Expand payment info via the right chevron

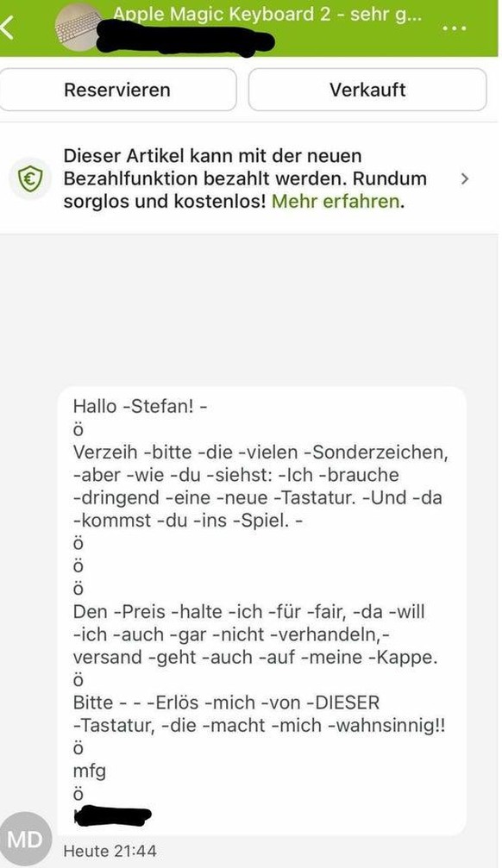pos(465,178)
